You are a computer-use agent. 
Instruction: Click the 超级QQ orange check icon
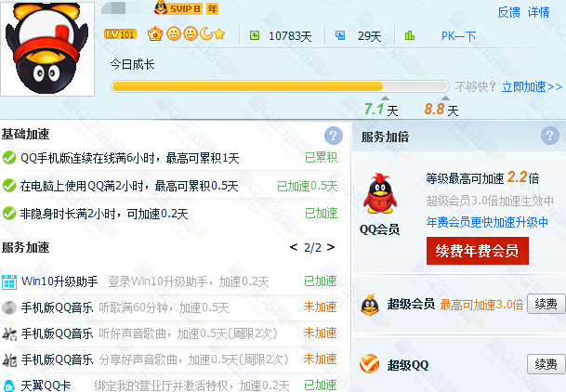pos(370,364)
